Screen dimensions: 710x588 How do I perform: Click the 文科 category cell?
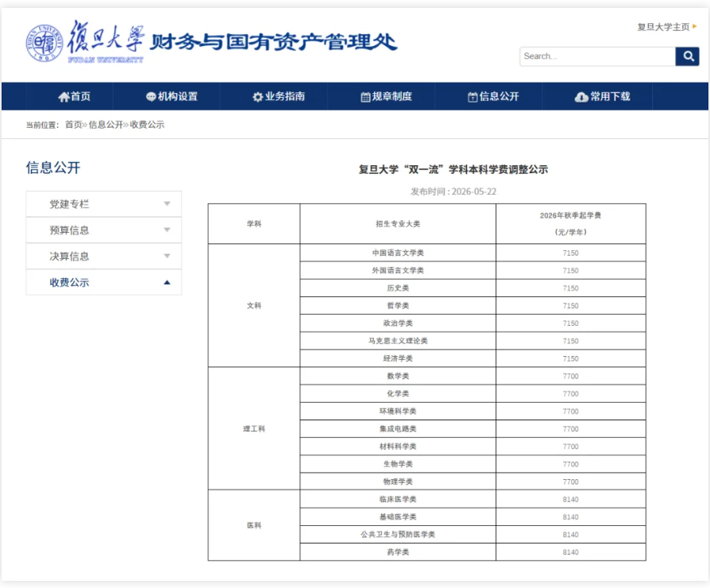(x=254, y=306)
